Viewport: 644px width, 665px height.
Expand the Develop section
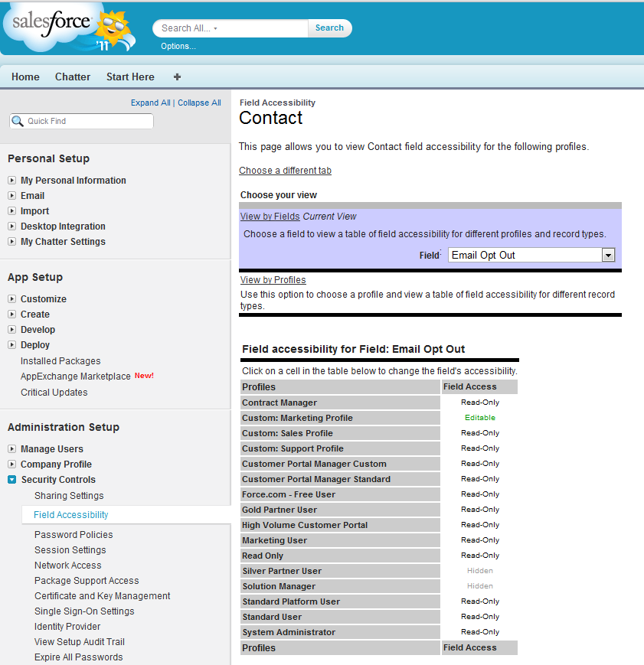tap(12, 330)
